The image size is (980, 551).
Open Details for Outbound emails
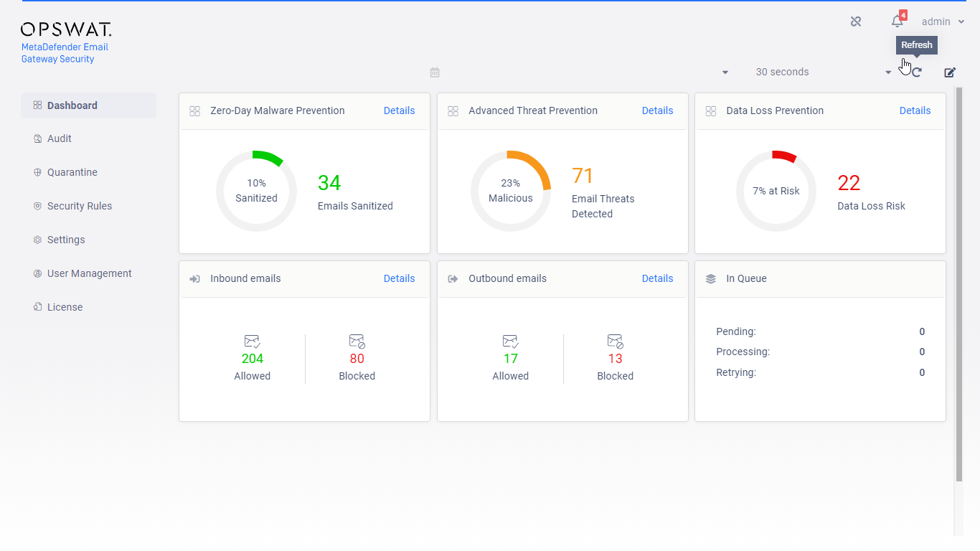[657, 278]
